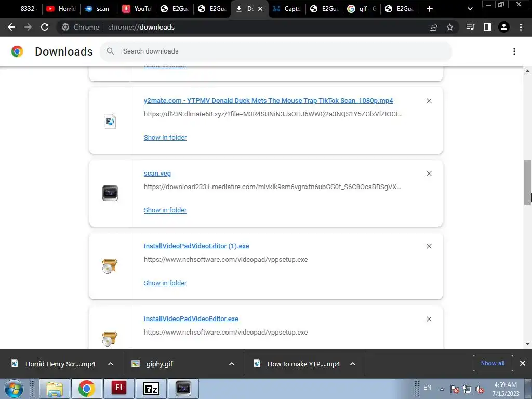The width and height of the screenshot is (532, 399).
Task: Expand options for giphy.gif download
Action: (x=232, y=364)
